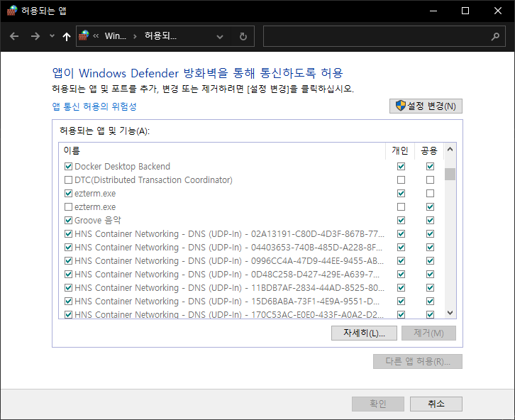515x420 pixels.
Task: Click list scrollbar down arrow
Action: tap(450, 313)
